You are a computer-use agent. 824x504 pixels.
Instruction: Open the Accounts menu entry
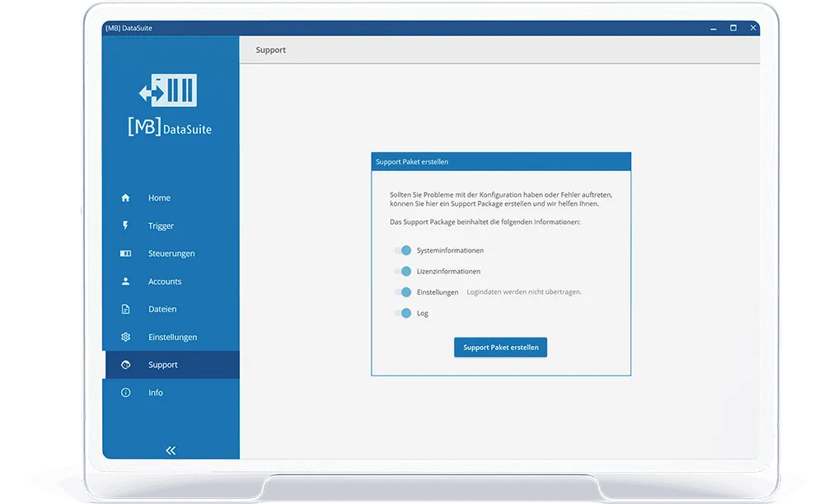pos(171,282)
